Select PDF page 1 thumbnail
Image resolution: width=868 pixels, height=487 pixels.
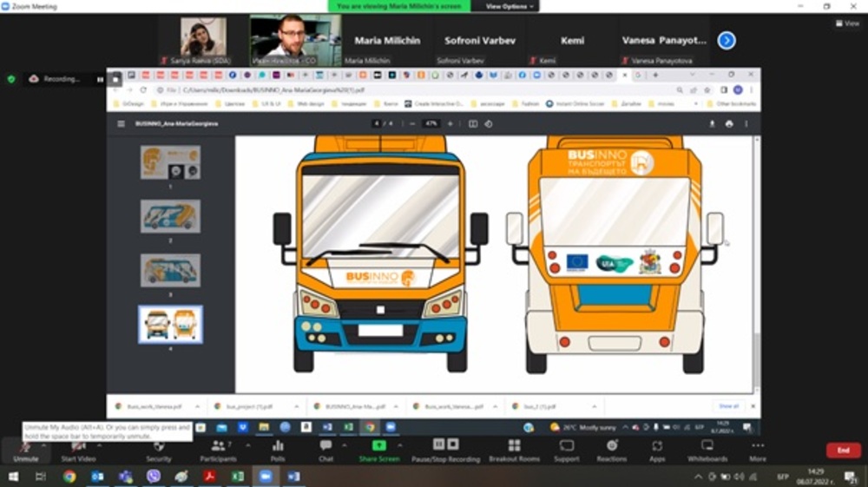[170, 162]
